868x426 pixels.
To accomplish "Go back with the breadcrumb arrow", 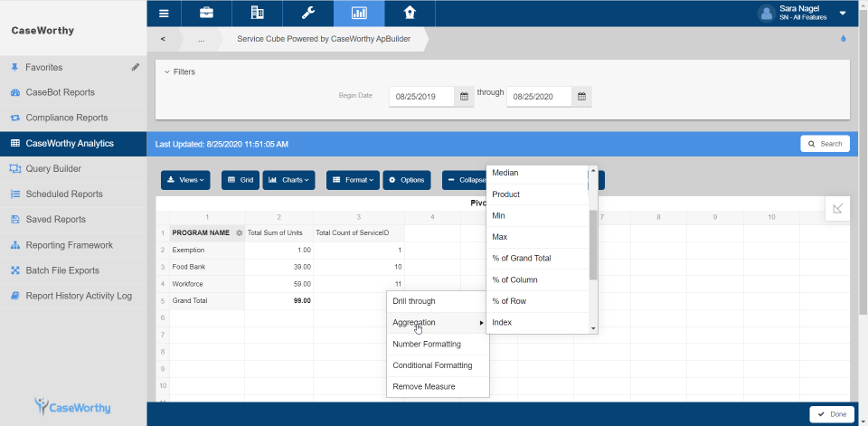I will (x=163, y=39).
